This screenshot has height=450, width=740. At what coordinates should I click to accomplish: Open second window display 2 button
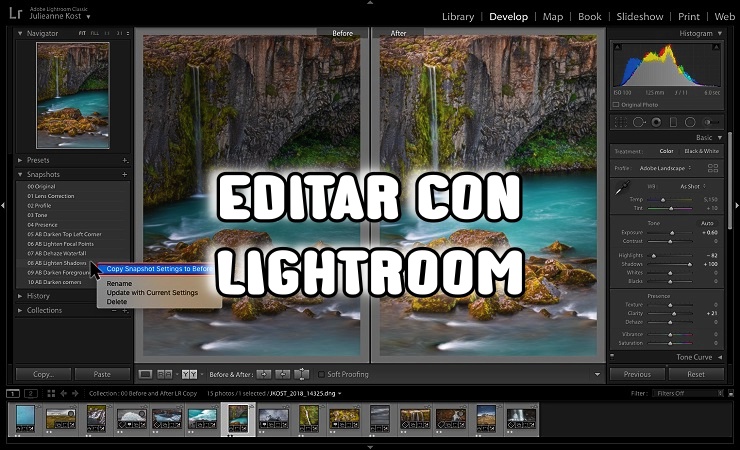tap(31, 393)
